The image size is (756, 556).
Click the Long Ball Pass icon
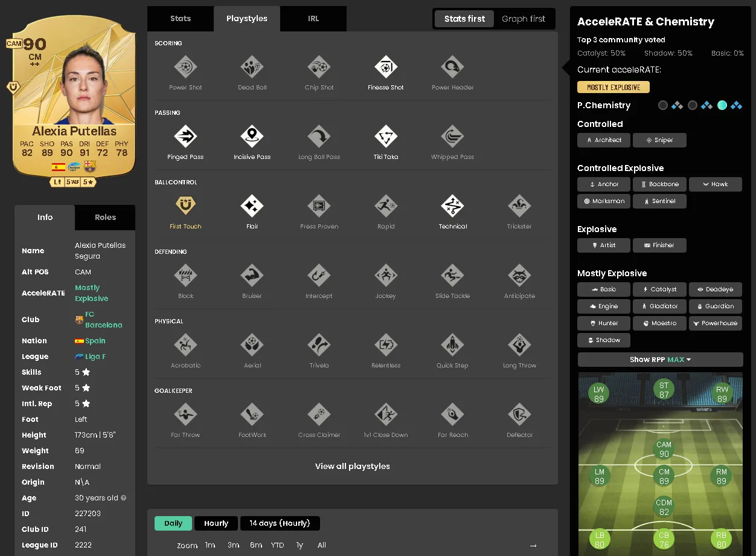tap(319, 137)
